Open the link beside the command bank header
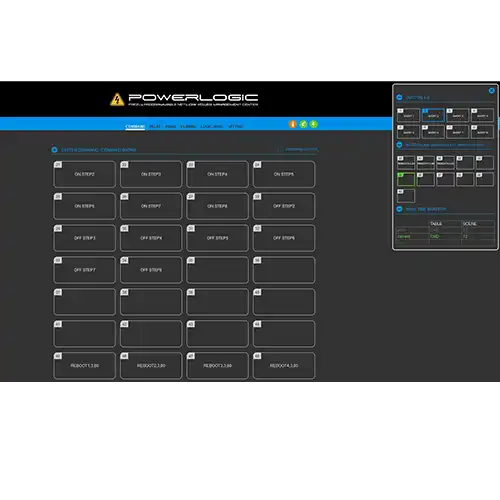 301,150
